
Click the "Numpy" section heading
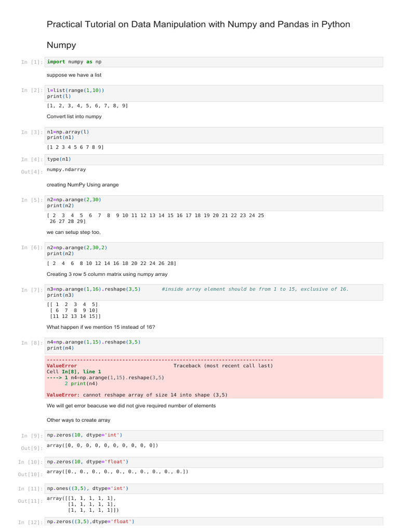(x=61, y=45)
